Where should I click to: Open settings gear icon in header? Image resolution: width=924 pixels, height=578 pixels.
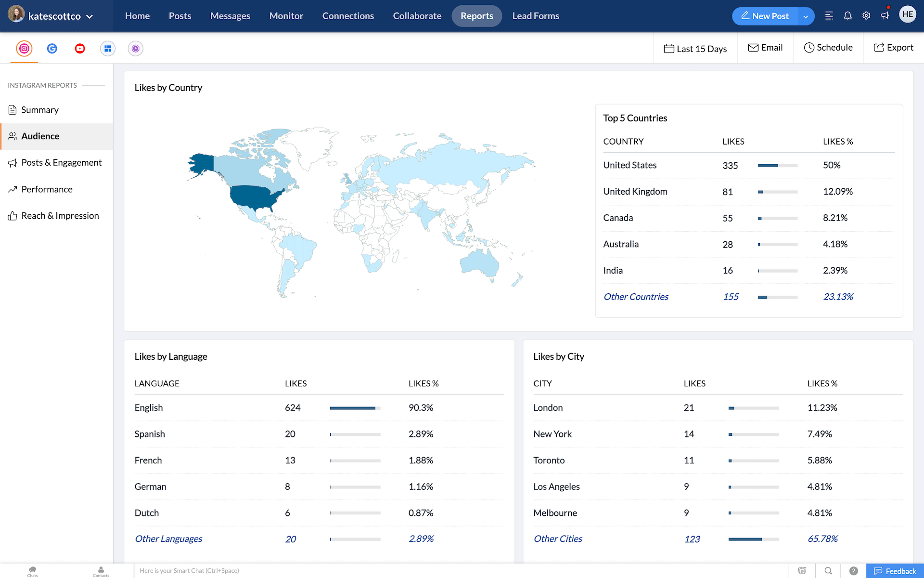coord(866,16)
